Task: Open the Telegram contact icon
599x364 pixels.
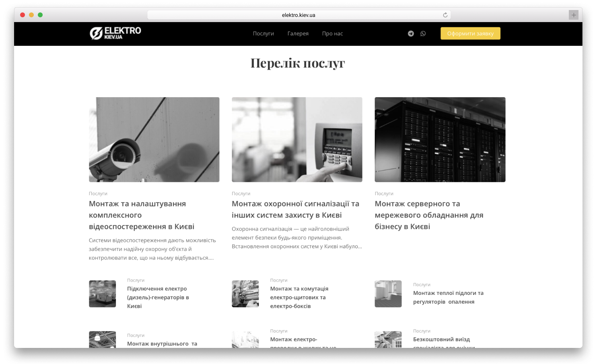Action: (x=411, y=34)
